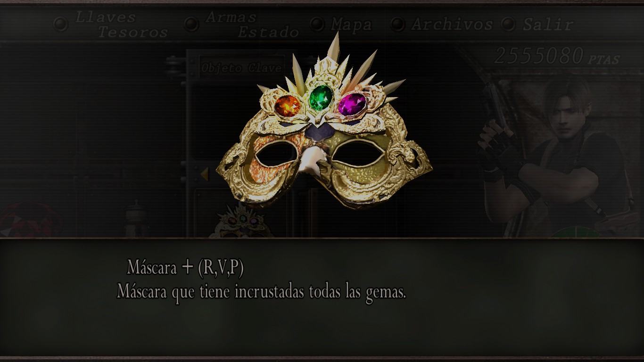Select the dim bottle treasure item
The width and height of the screenshot is (644, 362).
pyautogui.click(x=136, y=219)
